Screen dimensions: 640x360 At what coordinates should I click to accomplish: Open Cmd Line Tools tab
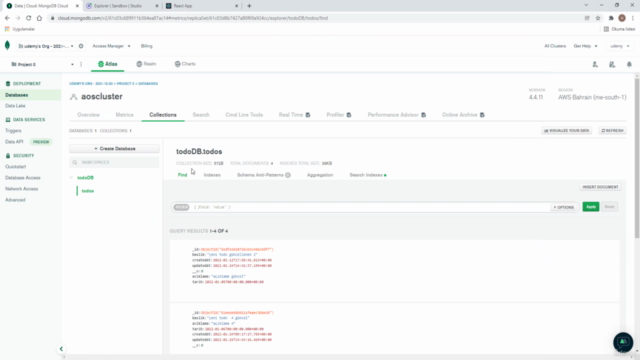[x=244, y=115]
